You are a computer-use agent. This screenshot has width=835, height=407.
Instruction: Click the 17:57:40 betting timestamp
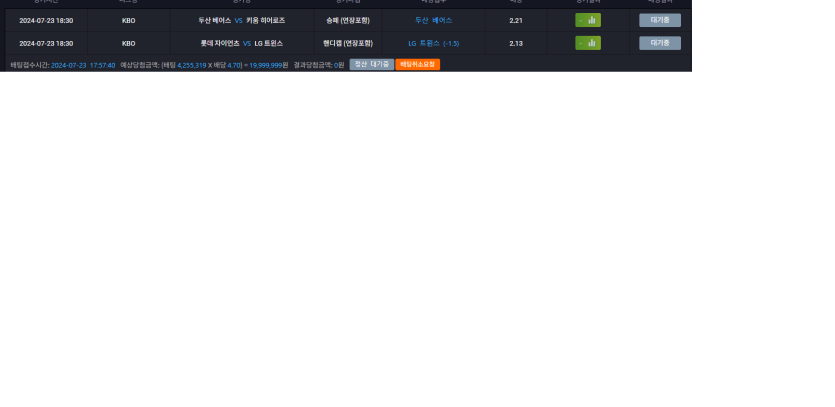point(102,64)
